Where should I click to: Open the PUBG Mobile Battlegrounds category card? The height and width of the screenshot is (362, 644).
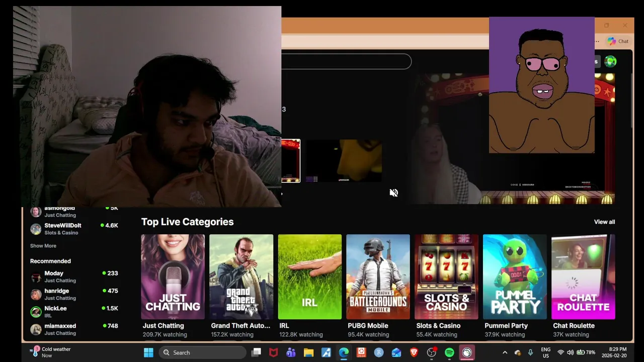[x=378, y=277]
